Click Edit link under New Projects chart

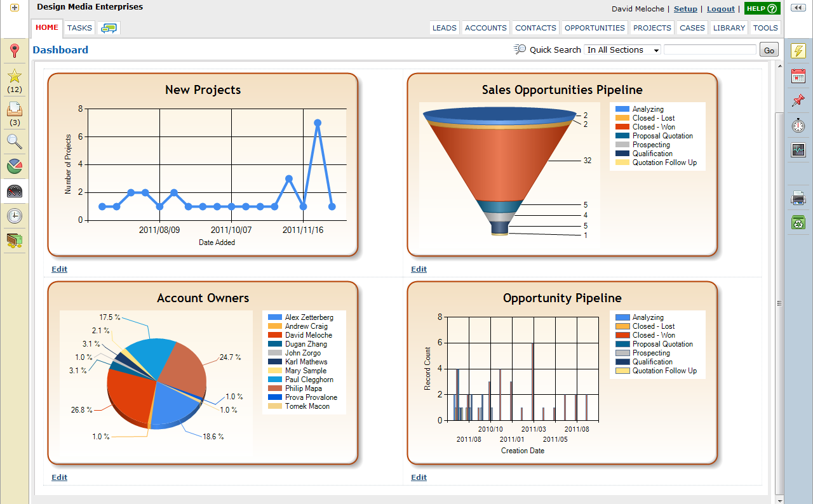(59, 269)
